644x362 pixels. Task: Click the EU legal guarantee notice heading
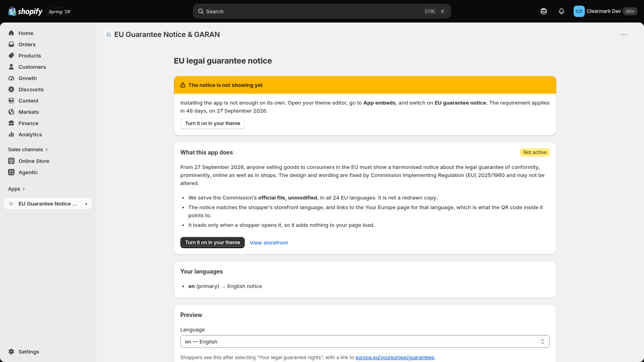coord(223,61)
